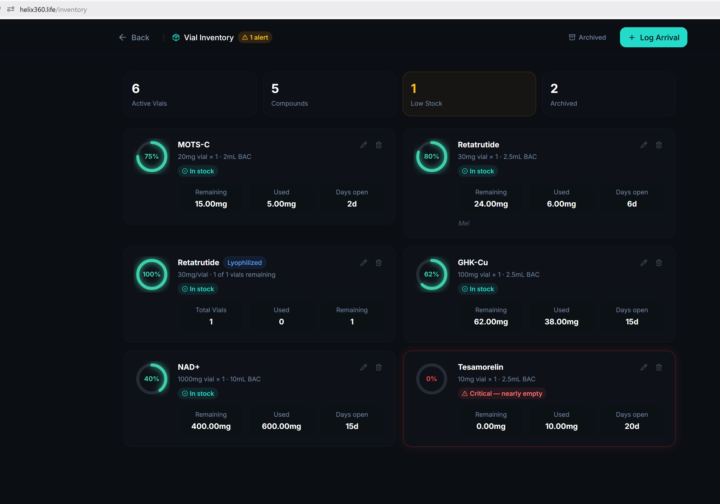
Task: Click the 400.00mg remaining value
Action: coord(211,427)
